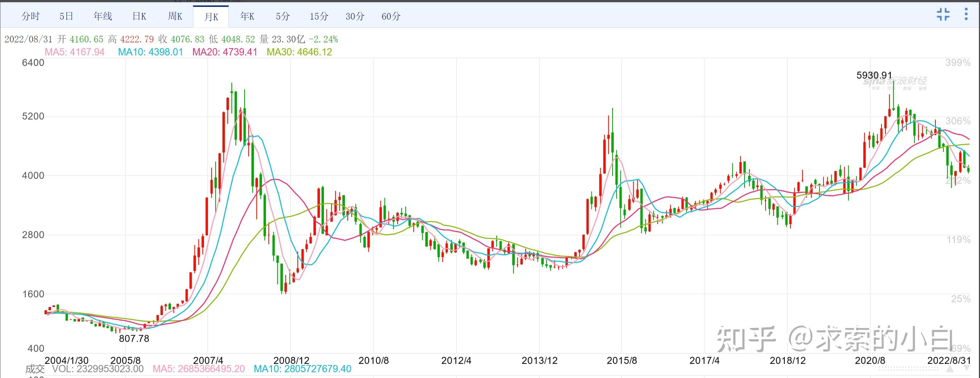
Task: Click the 2020/8 date axis label
Action: click(870, 361)
